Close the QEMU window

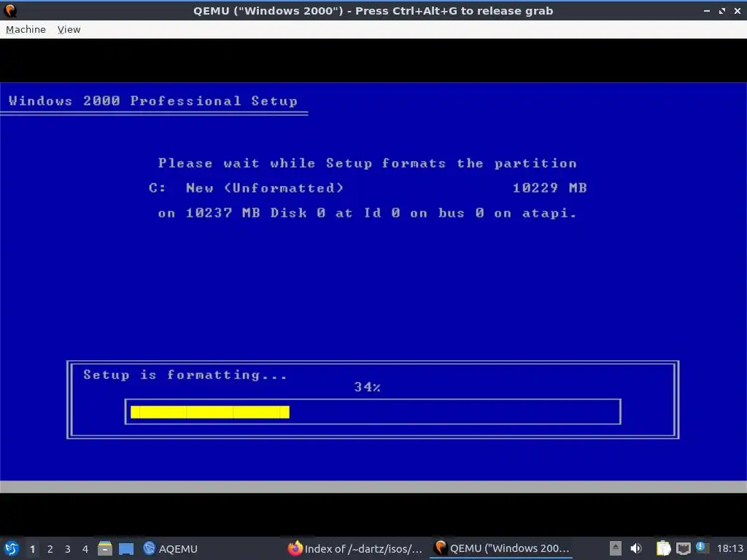coord(738,10)
